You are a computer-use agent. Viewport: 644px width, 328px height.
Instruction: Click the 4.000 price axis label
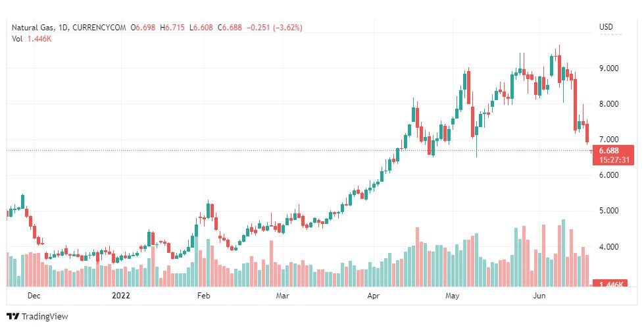pos(608,247)
